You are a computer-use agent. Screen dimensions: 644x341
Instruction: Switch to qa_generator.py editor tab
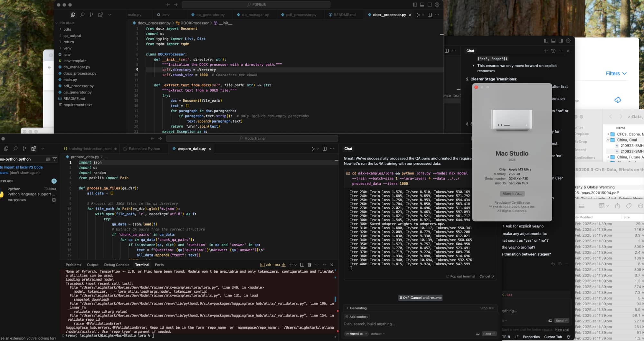coord(210,15)
